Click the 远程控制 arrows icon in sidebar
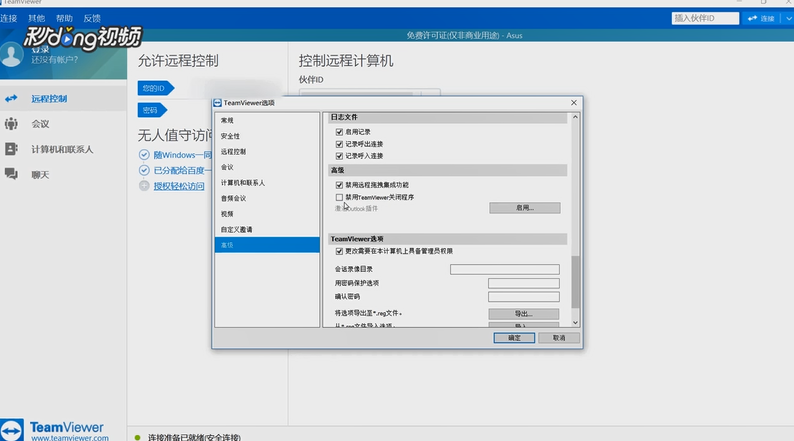This screenshot has height=441, width=794. tap(11, 99)
